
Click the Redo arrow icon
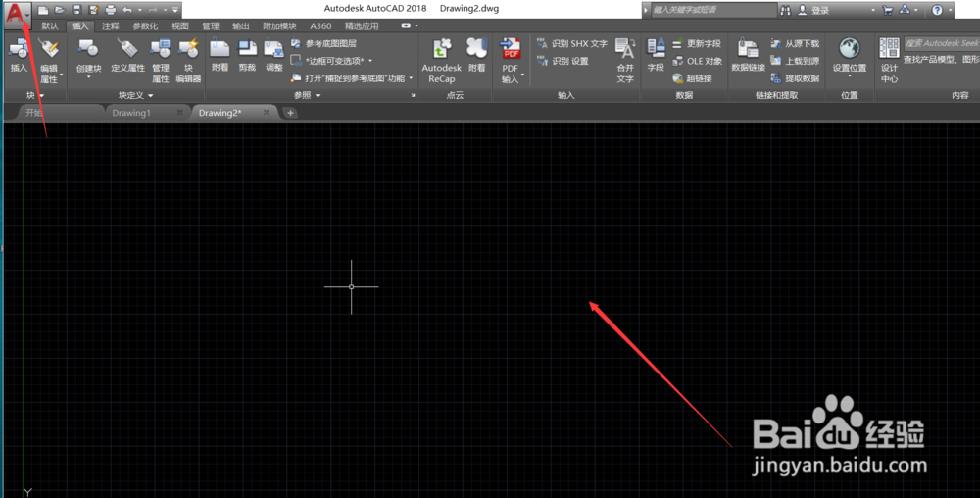tap(153, 10)
